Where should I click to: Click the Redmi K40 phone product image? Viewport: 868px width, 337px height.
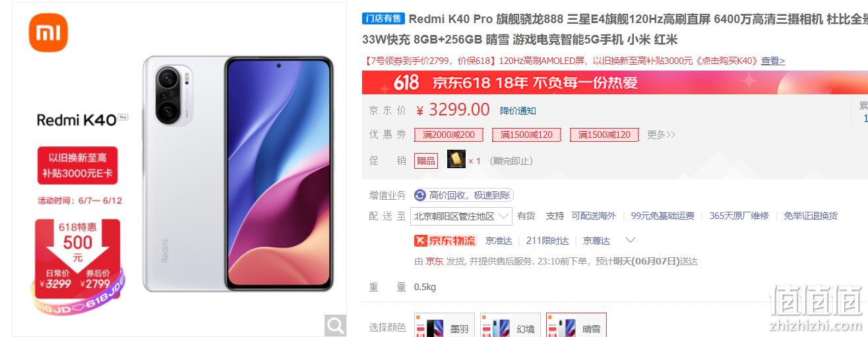click(237, 173)
